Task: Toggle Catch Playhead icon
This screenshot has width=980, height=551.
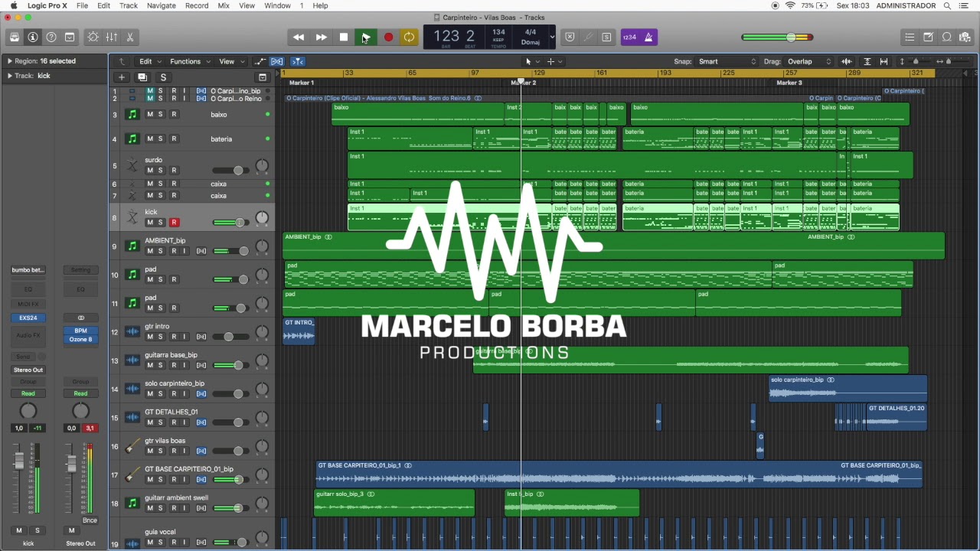Action: (298, 61)
